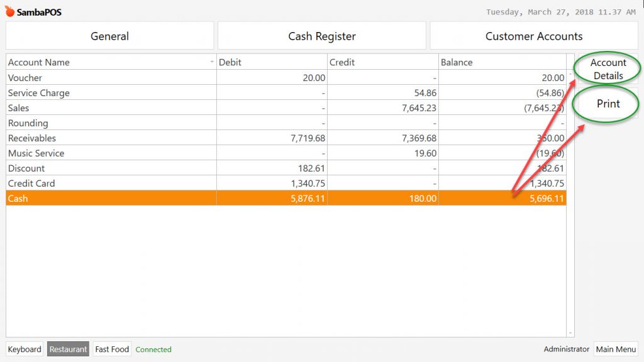Sort by Balance column header
This screenshot has width=644, height=362.
click(x=502, y=62)
